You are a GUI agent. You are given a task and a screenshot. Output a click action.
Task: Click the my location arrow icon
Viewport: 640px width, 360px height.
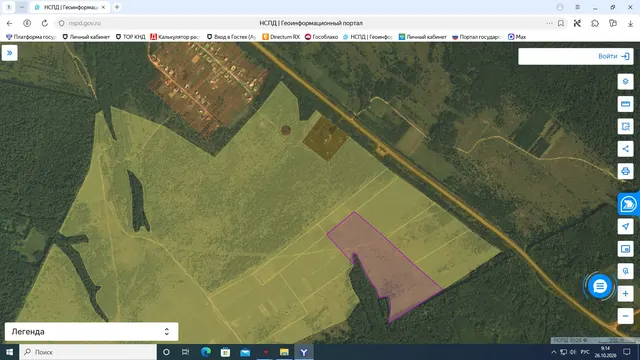point(625,226)
